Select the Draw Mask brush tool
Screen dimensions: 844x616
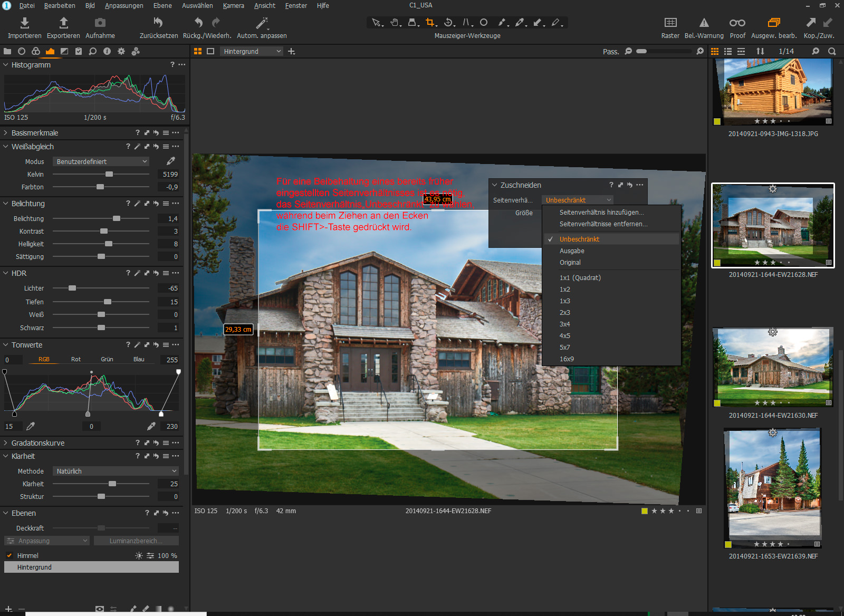[502, 23]
